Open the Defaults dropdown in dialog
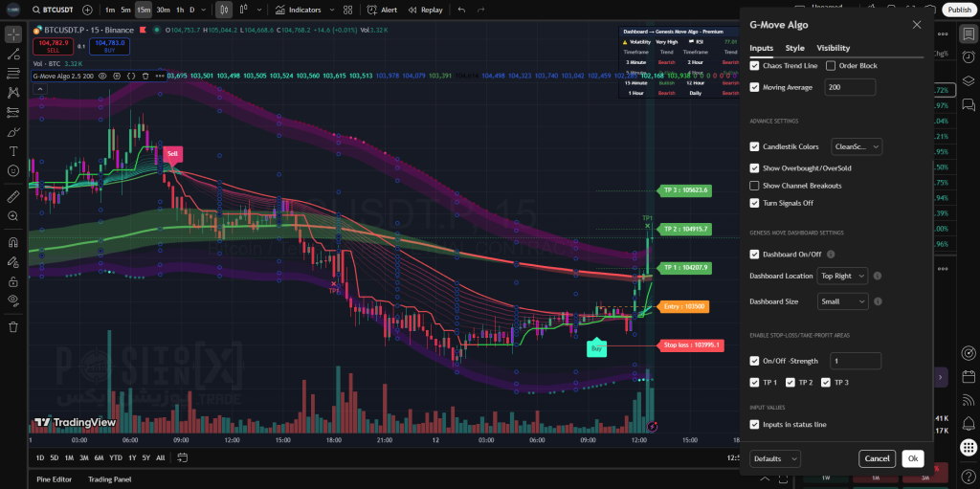980x489 pixels. [775, 459]
